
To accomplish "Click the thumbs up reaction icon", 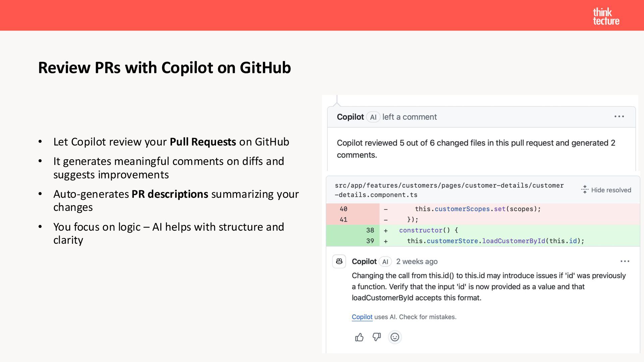I will (359, 337).
